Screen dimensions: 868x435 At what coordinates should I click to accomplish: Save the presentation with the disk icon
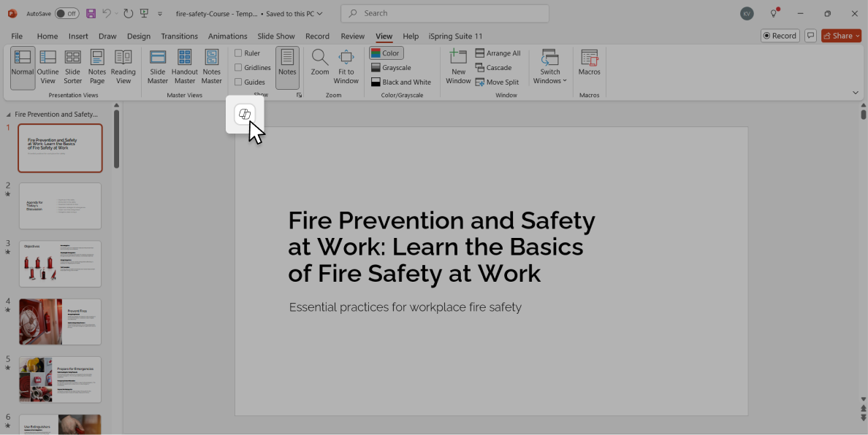[x=91, y=13]
